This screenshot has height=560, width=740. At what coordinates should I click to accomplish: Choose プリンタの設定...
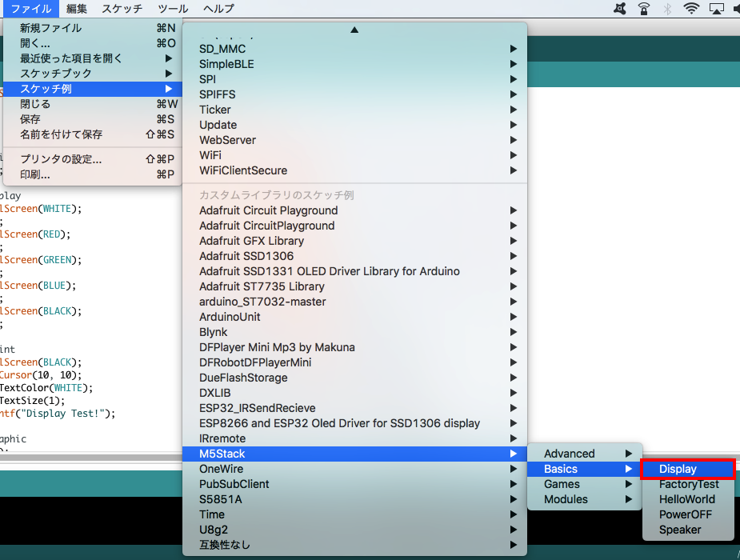pyautogui.click(x=93, y=159)
